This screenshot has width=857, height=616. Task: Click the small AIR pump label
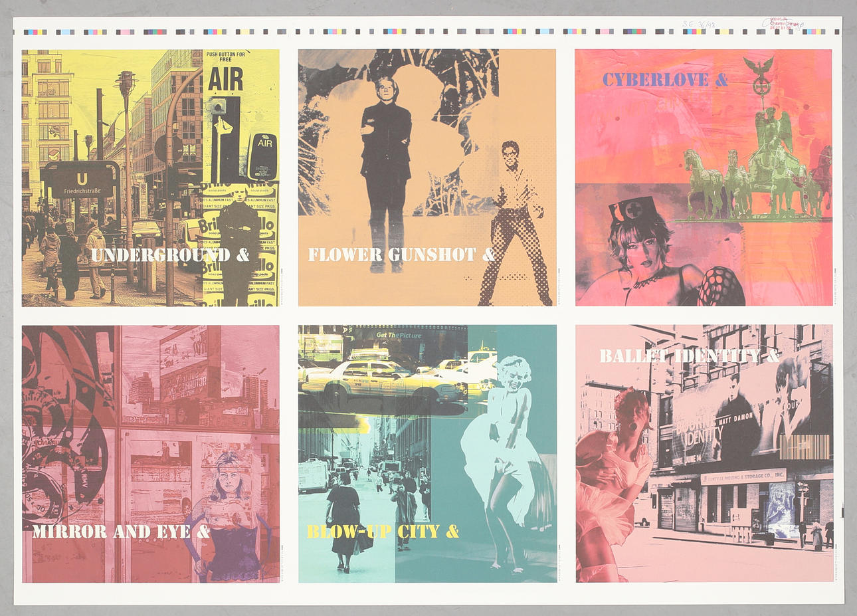264,144
